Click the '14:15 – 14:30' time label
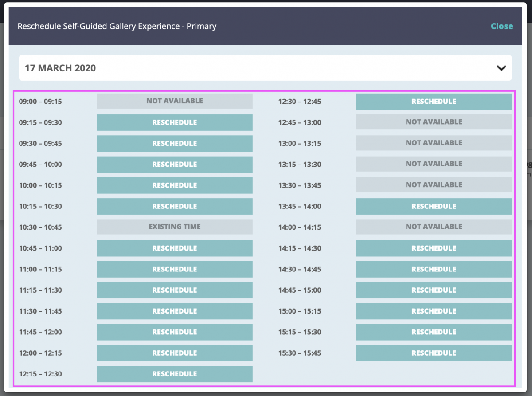Screen dimensions: 532x396 coord(300,248)
